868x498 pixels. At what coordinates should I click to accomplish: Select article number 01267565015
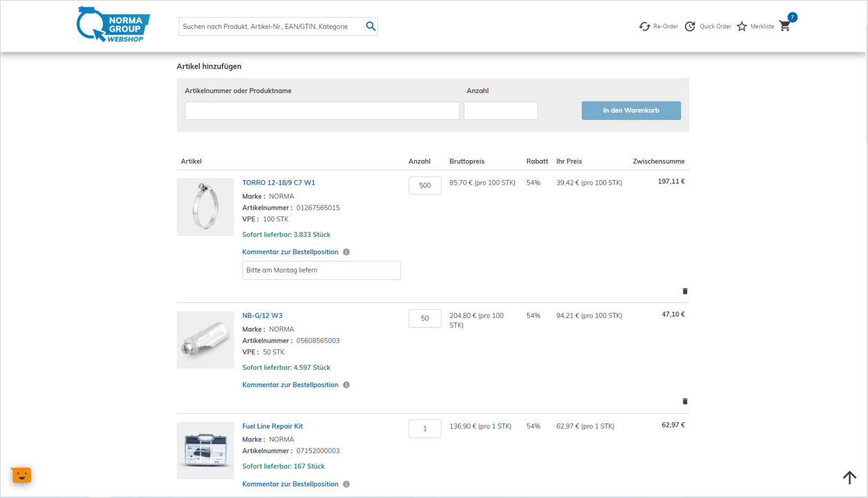(x=318, y=208)
